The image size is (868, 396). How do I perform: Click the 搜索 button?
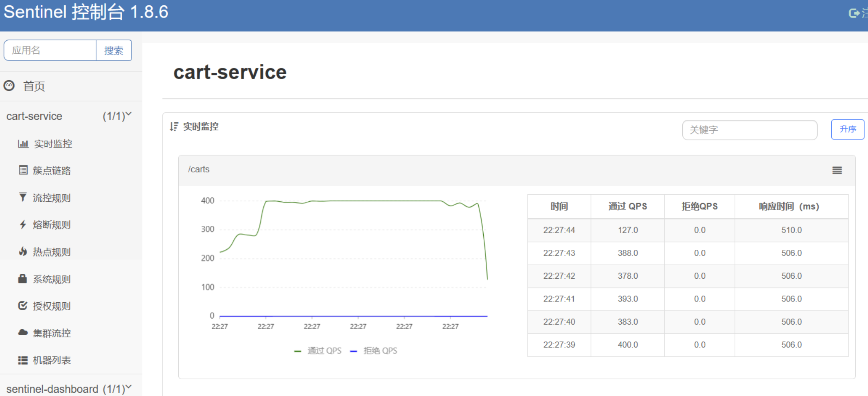click(114, 51)
